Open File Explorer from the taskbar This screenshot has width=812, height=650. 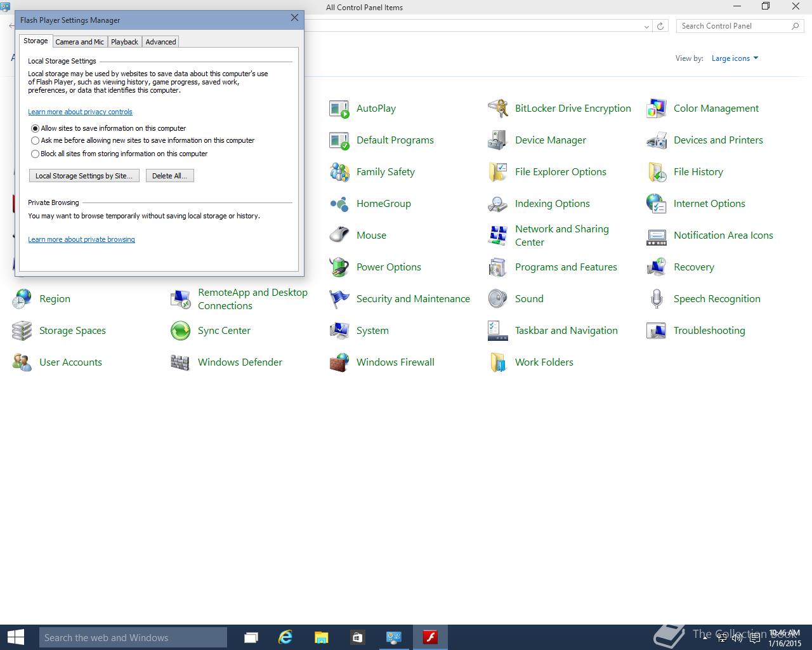pos(322,637)
